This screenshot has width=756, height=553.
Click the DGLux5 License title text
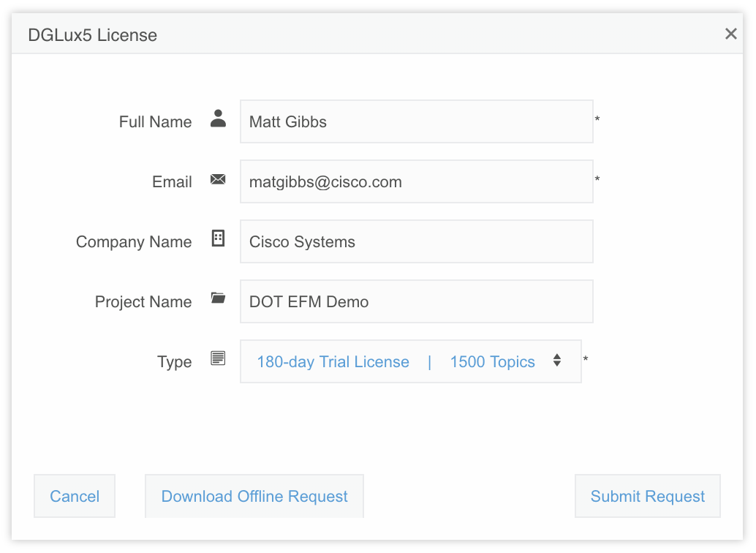(x=93, y=34)
